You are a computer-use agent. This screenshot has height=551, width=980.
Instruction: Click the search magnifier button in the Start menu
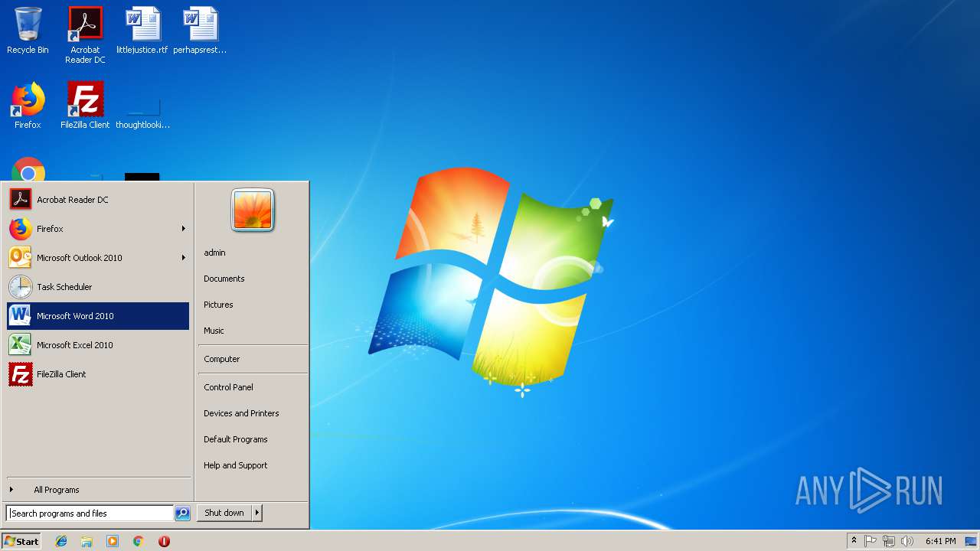[x=182, y=514]
